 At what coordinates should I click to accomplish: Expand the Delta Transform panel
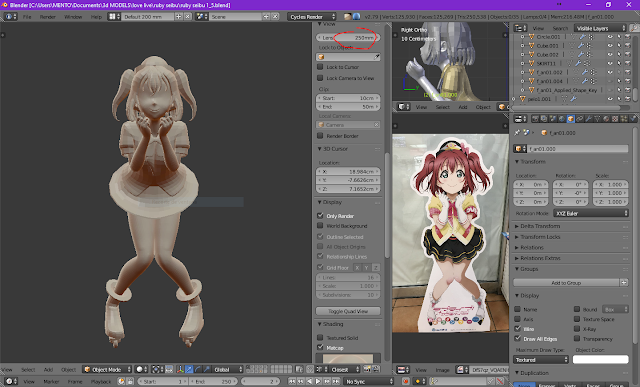click(540, 226)
